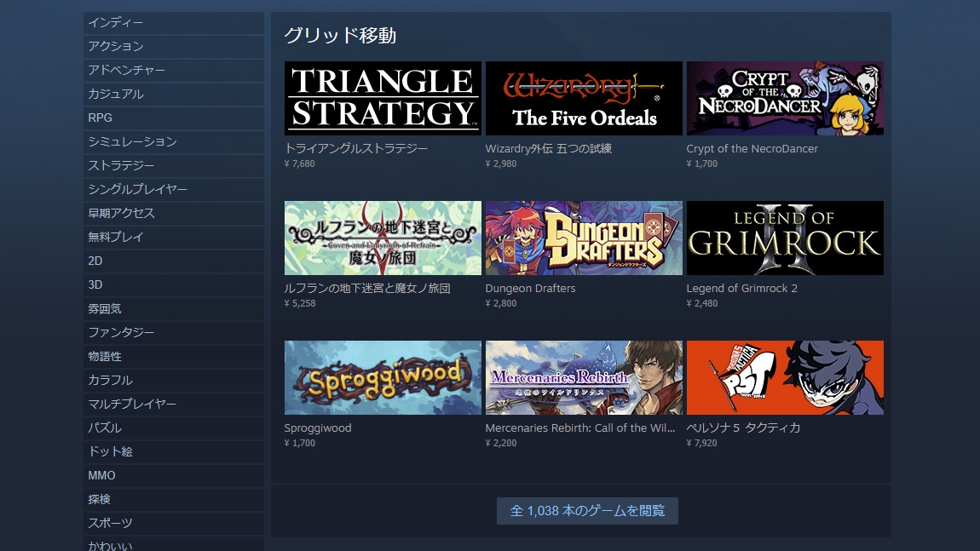Select the ストラテジー sidebar tag
The height and width of the screenshot is (551, 980).
pyautogui.click(x=174, y=165)
